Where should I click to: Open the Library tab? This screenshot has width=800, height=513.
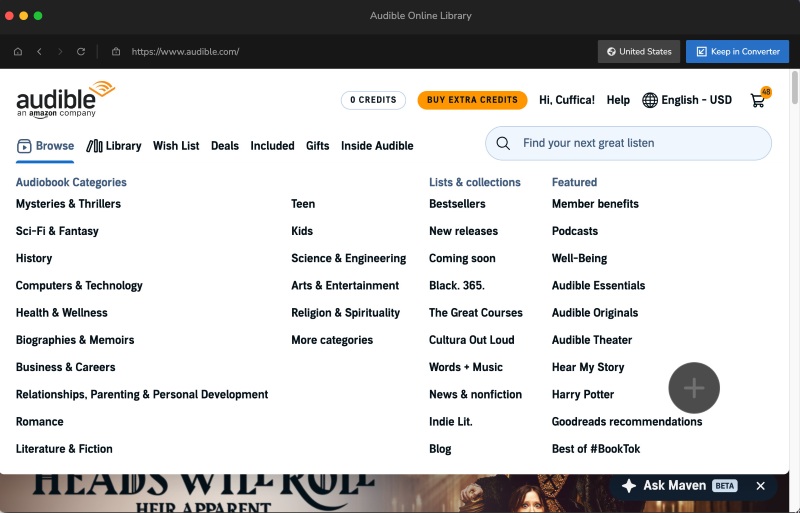[114, 146]
